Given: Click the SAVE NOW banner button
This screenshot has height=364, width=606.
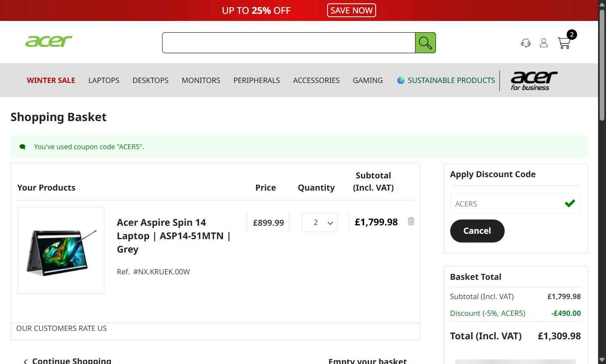Looking at the screenshot, I should point(351,10).
